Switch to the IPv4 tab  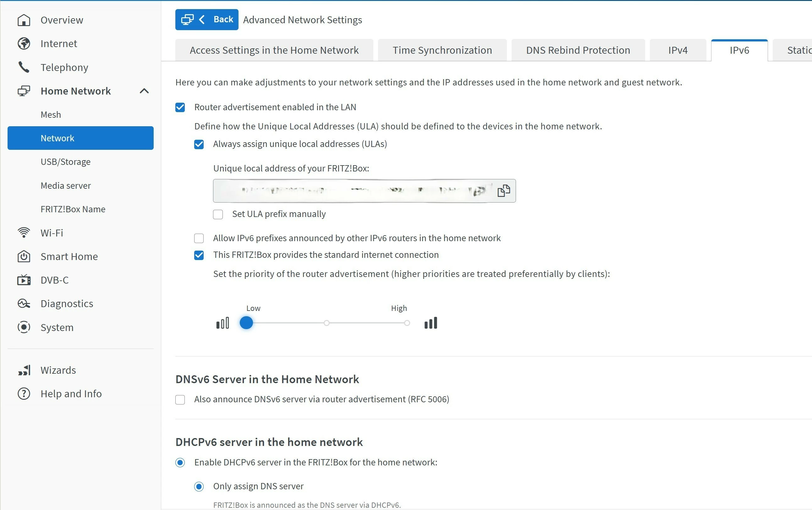click(678, 50)
